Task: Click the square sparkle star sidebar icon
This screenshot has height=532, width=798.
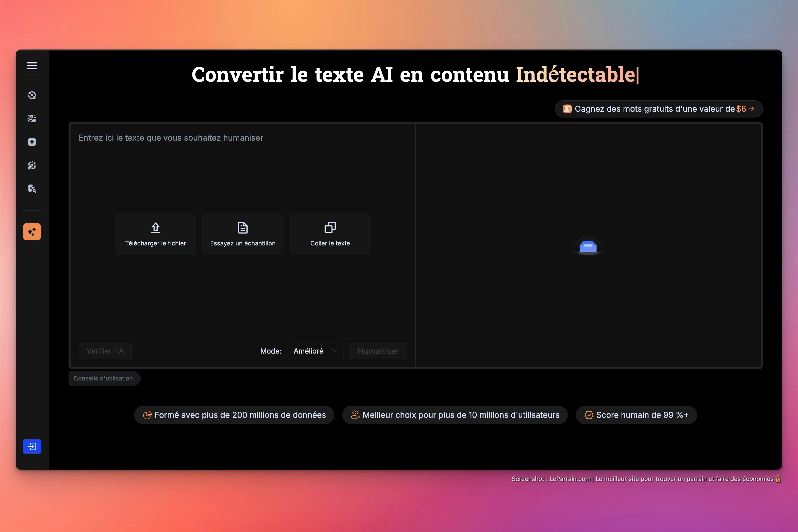Action: click(x=32, y=142)
